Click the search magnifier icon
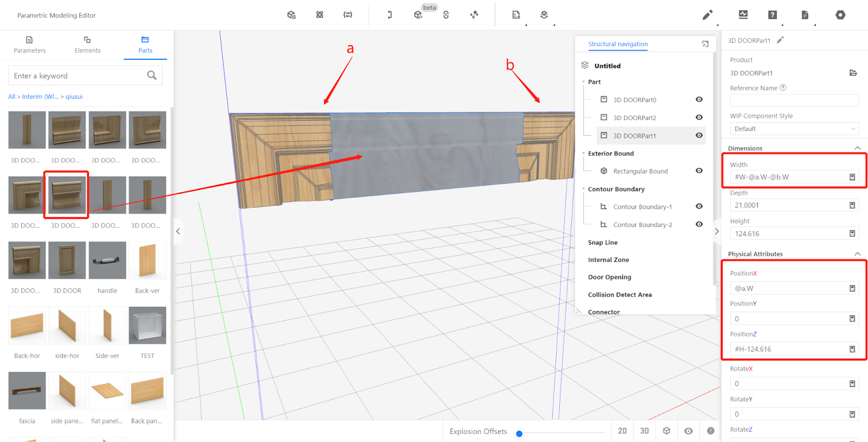 click(x=152, y=75)
